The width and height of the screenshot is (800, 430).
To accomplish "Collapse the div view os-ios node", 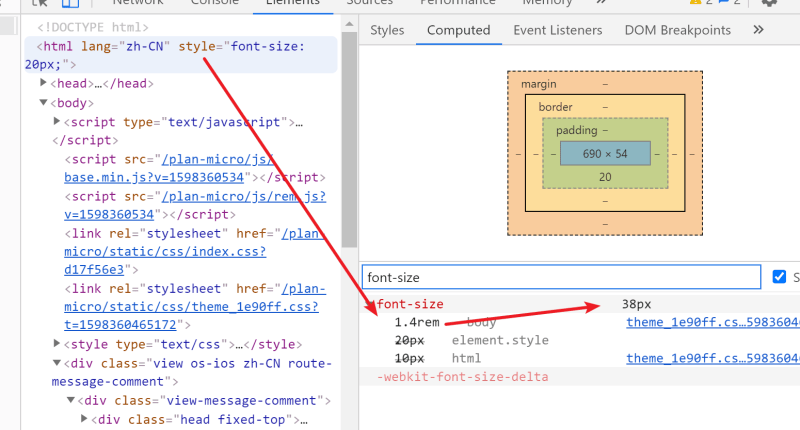I will point(57,363).
